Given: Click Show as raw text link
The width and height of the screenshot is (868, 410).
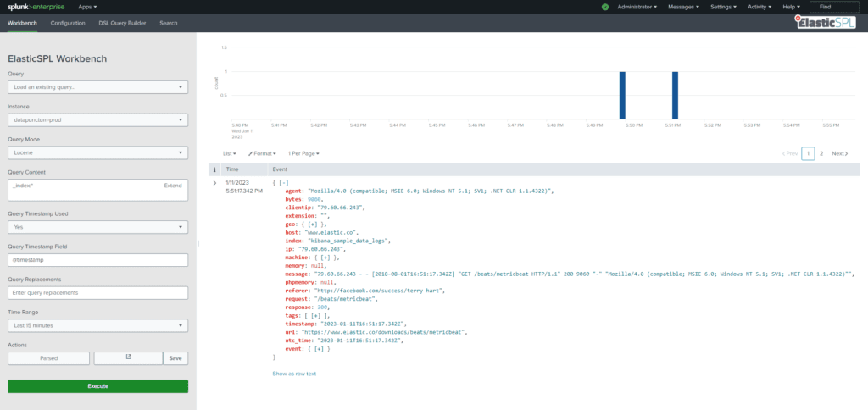Looking at the screenshot, I should pyautogui.click(x=294, y=374).
